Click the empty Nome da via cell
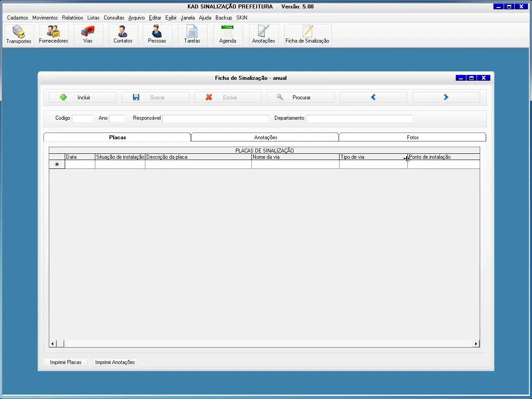 coord(295,164)
